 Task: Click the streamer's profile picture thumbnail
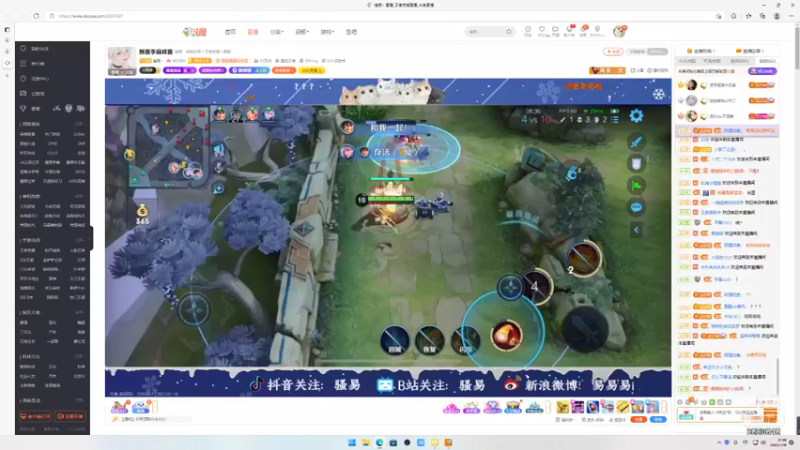coord(122,61)
